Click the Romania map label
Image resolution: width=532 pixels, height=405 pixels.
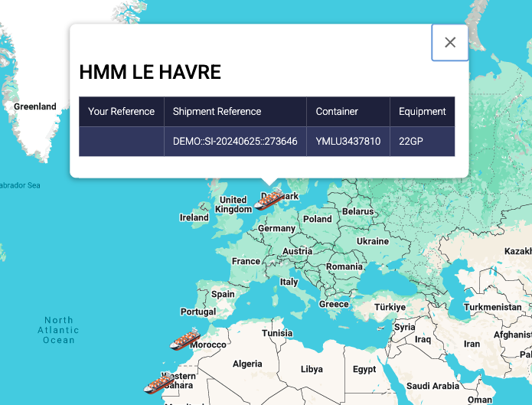coord(344,267)
